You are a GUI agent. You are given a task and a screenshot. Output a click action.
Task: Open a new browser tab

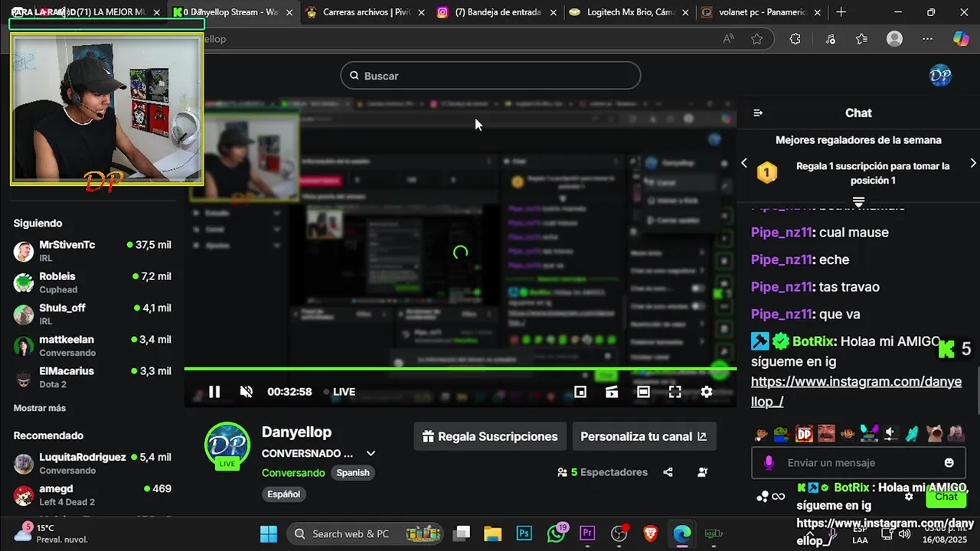coord(841,12)
